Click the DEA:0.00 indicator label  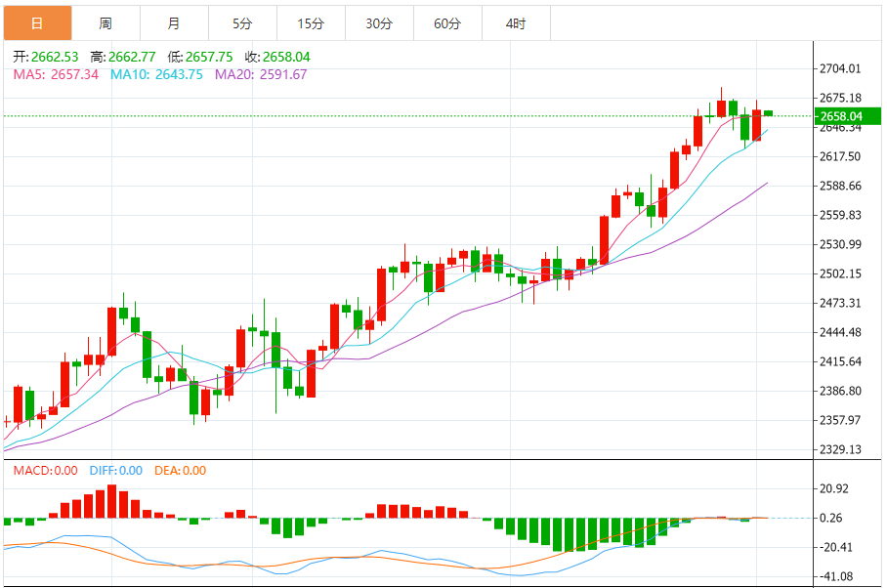pos(181,471)
